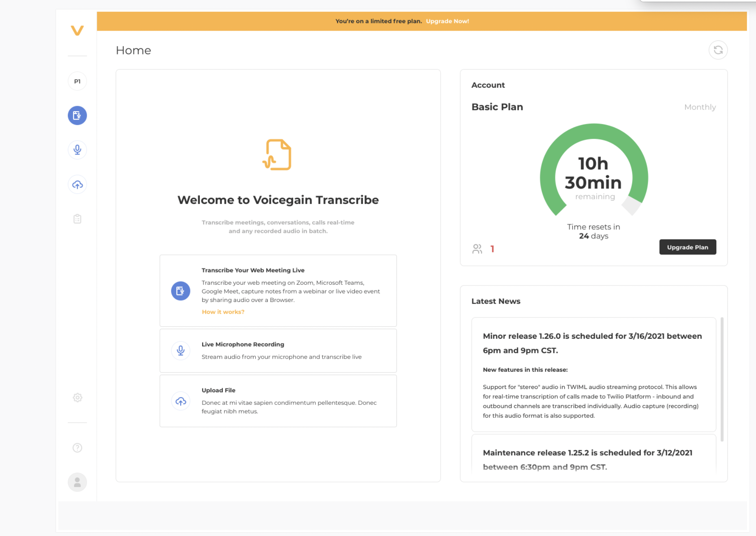Image resolution: width=756 pixels, height=536 pixels.
Task: Click the Latest News heading
Action: (496, 301)
